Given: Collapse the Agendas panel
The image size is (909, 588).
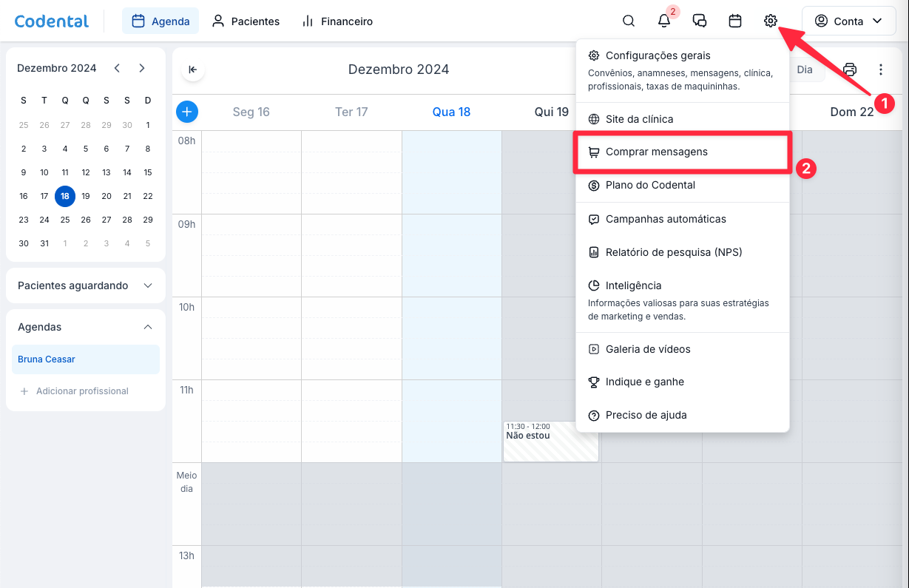Looking at the screenshot, I should (148, 327).
